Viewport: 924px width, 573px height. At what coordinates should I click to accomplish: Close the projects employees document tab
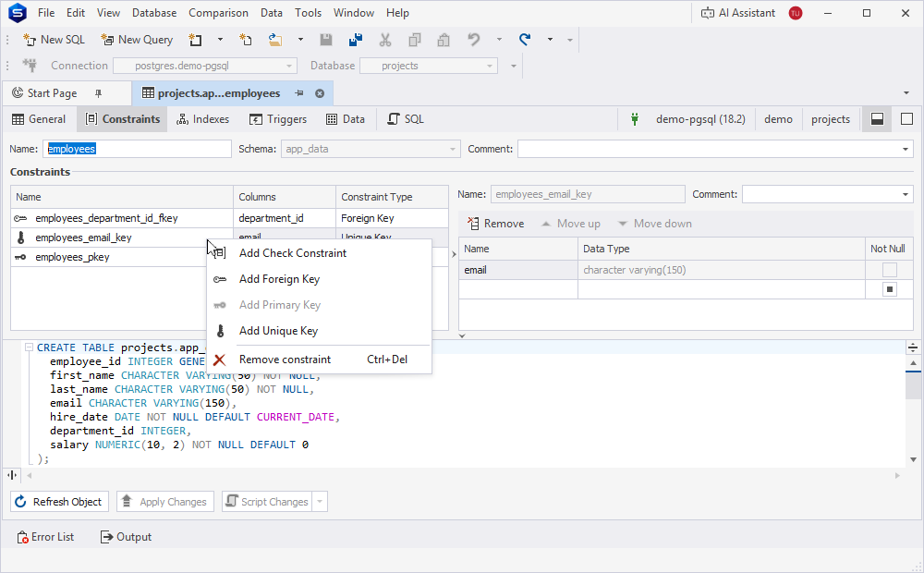pyautogui.click(x=320, y=93)
